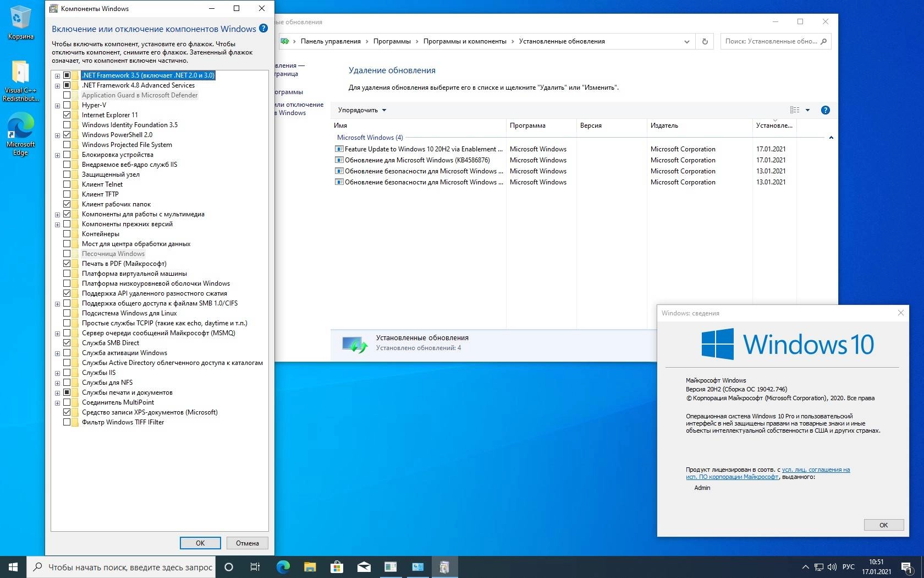Check Фильтр Windows TIFF IFilter
Viewport: 924px width, 578px height.
pos(67,422)
